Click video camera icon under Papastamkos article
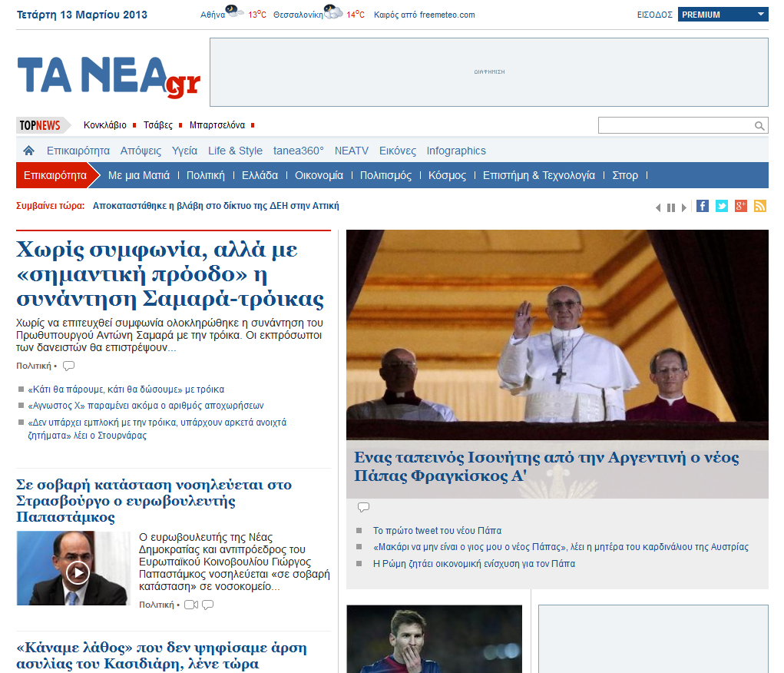The height and width of the screenshot is (673, 784). (191, 605)
